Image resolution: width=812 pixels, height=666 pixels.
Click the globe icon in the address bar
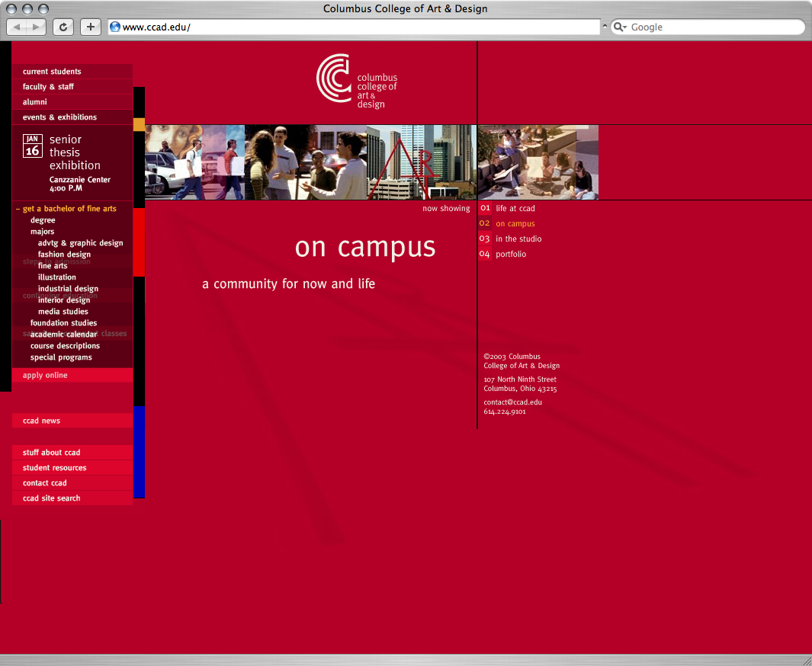click(115, 27)
